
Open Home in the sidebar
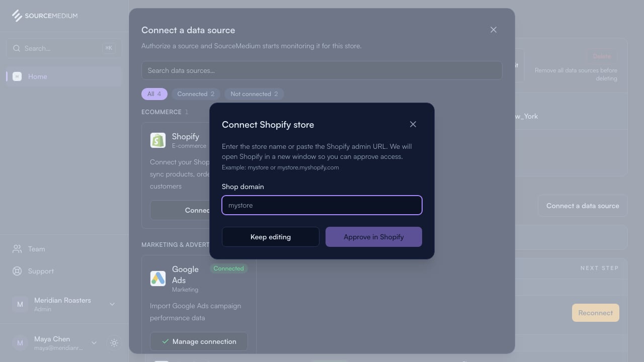pyautogui.click(x=64, y=76)
